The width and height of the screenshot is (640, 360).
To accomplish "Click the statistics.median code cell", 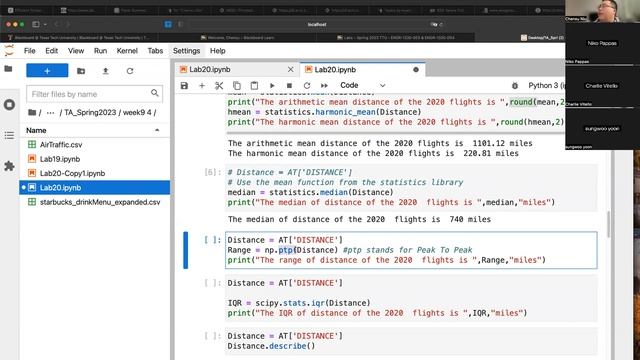I will [x=411, y=187].
